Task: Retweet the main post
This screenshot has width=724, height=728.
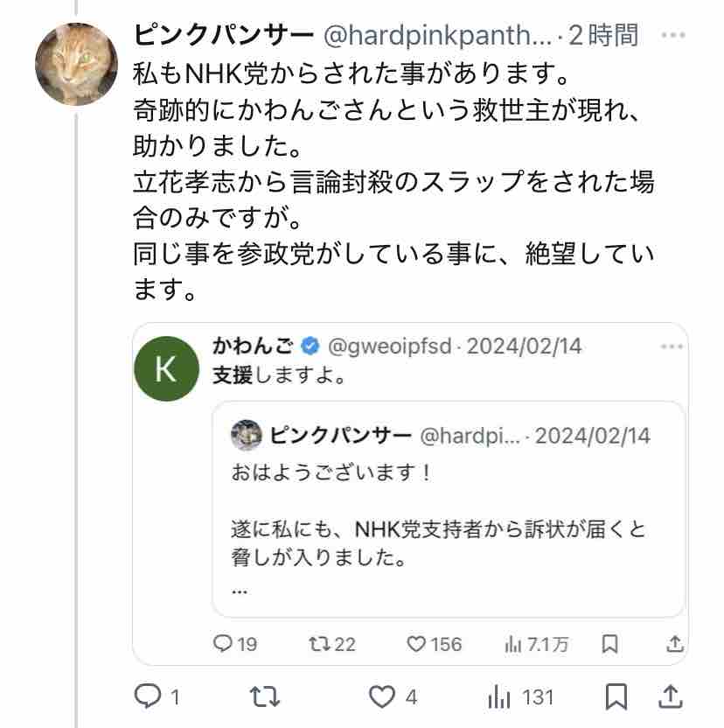Action: coord(265,697)
